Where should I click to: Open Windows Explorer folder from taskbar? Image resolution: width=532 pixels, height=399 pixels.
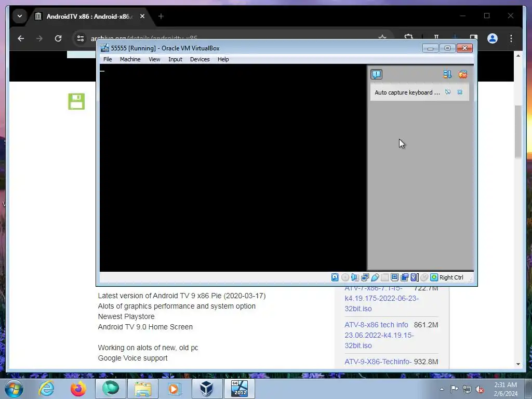[143, 389]
